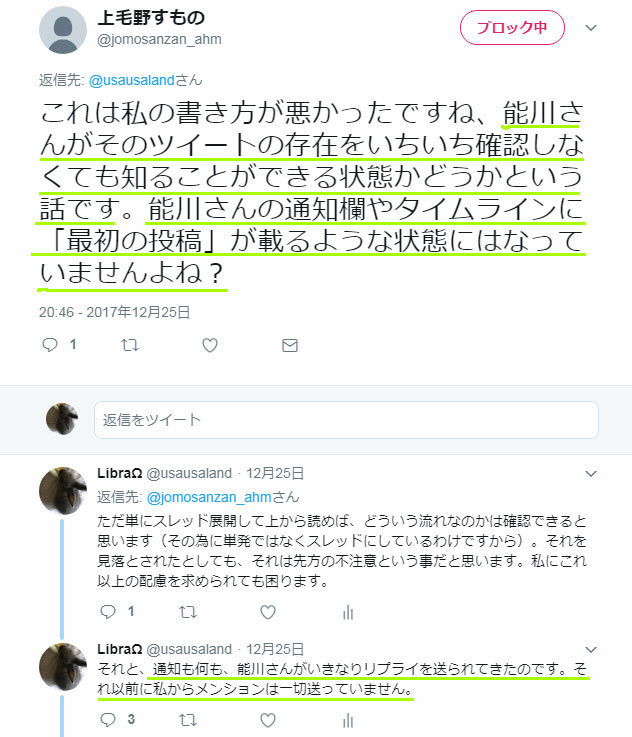Reply to the first Libra tweet
Viewport: 632px width, 737px height.
coord(108,612)
